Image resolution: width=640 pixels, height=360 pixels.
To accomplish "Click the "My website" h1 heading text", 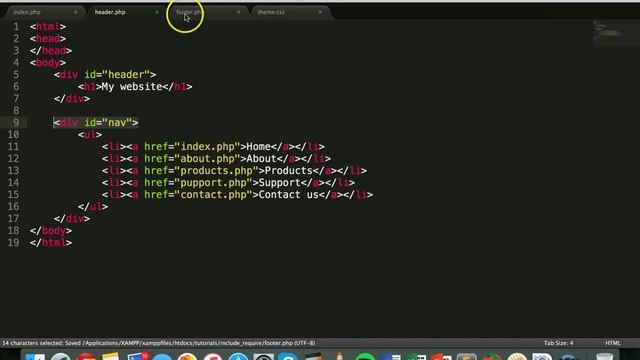I will click(132, 87).
